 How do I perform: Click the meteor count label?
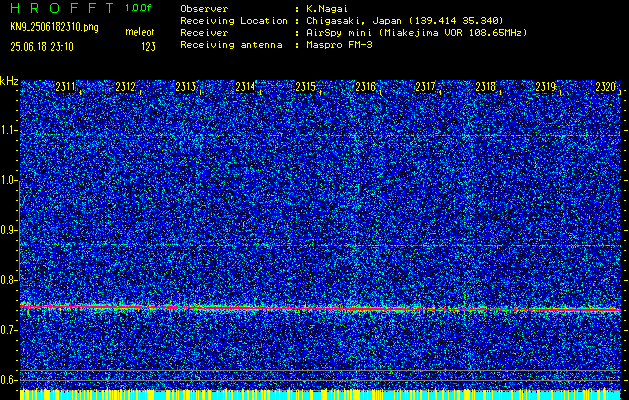[140, 32]
